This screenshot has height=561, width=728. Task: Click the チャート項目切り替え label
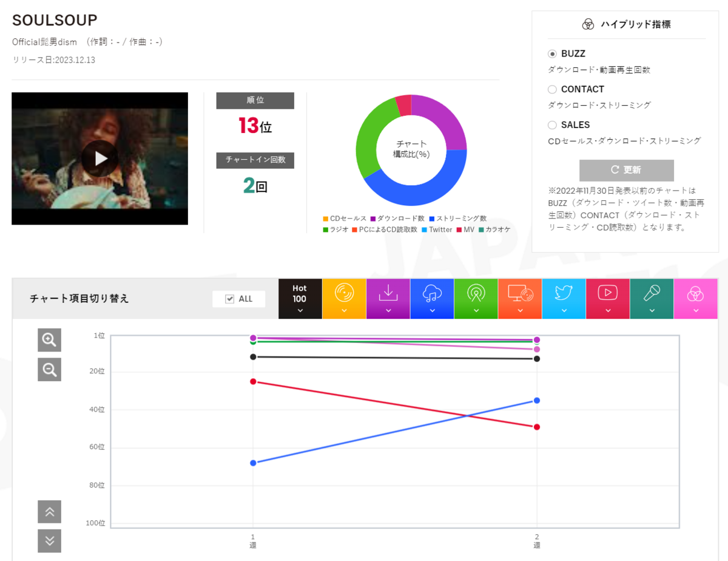[x=79, y=299]
